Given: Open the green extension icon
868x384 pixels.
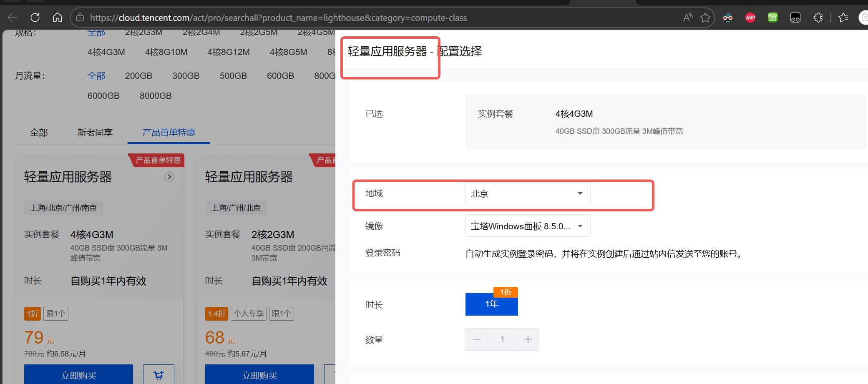Looking at the screenshot, I should 773,18.
